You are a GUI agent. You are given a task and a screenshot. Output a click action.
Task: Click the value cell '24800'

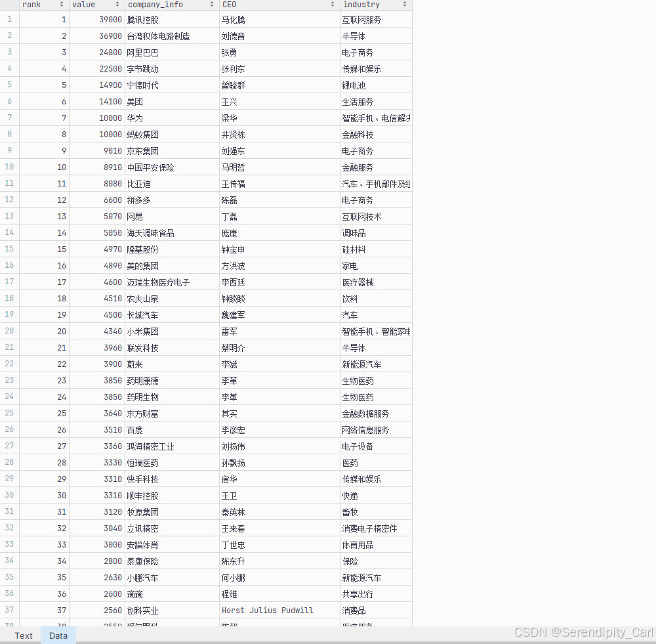pos(97,53)
